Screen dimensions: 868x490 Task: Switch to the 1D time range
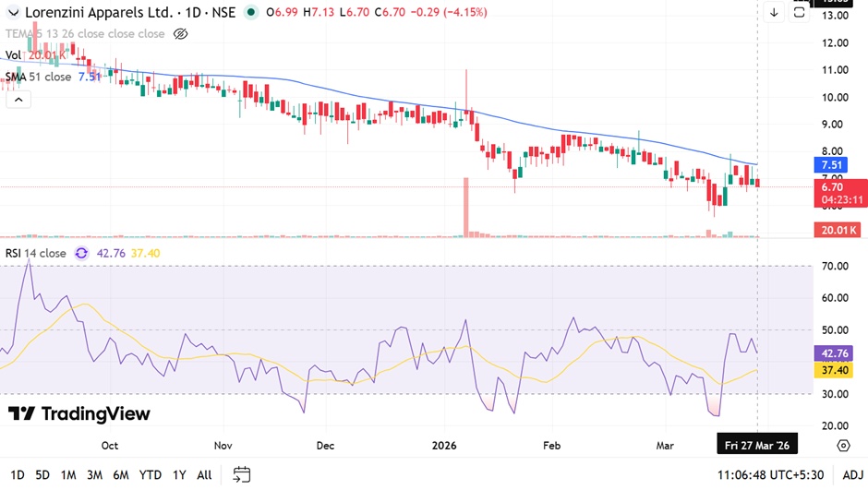point(18,474)
